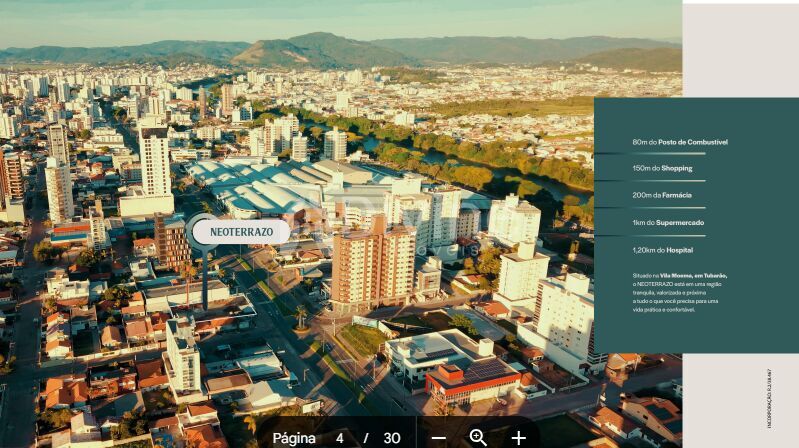Select the '150m do Shopping' entry

pos(662,168)
